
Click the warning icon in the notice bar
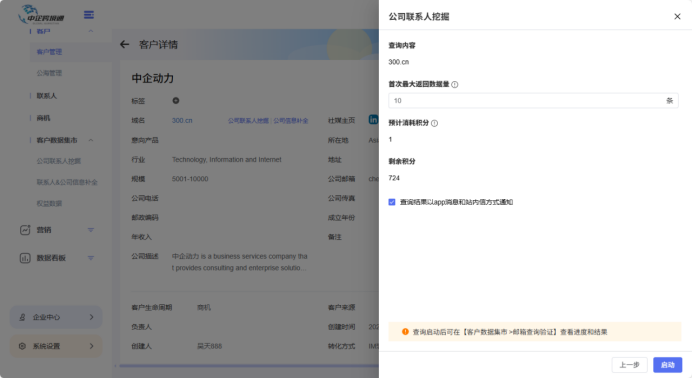tap(405, 332)
